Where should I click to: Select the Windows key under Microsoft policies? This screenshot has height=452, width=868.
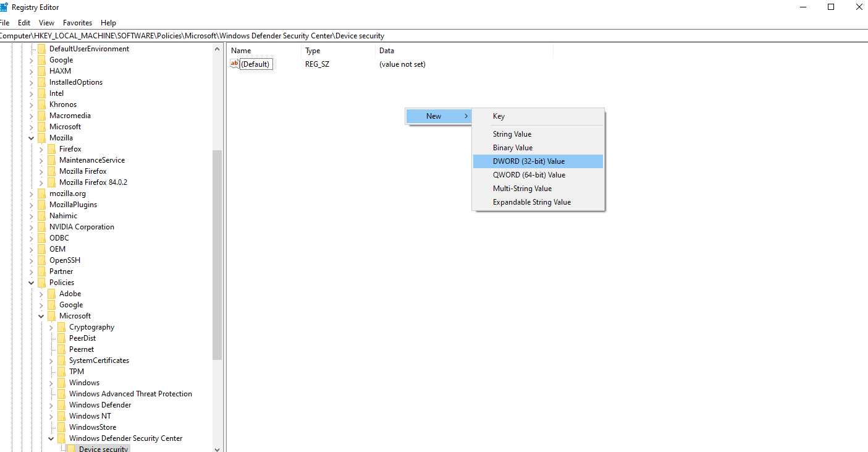(84, 383)
